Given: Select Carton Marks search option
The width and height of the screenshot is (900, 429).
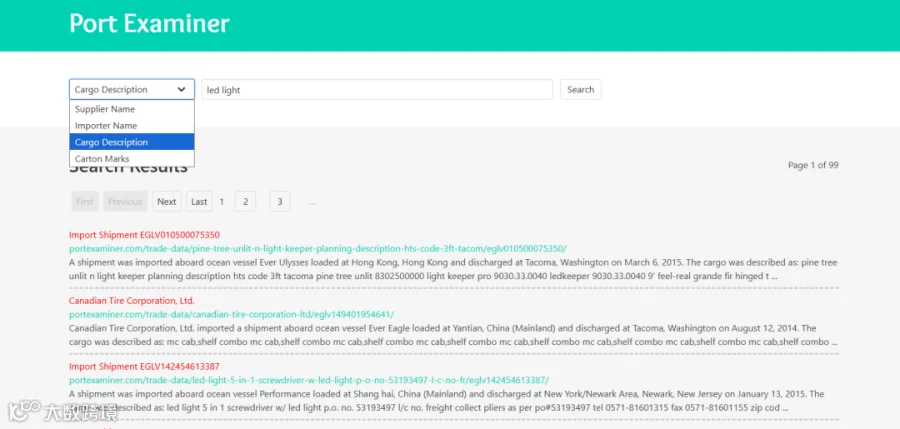Looking at the screenshot, I should [131, 159].
